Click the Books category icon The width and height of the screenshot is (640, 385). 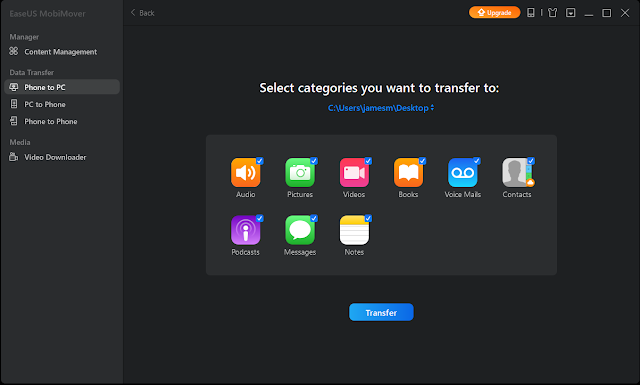408,173
